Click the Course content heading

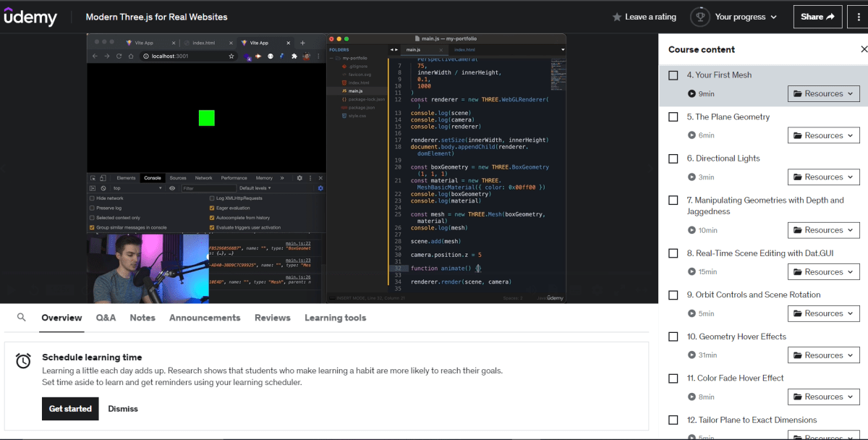click(x=702, y=49)
